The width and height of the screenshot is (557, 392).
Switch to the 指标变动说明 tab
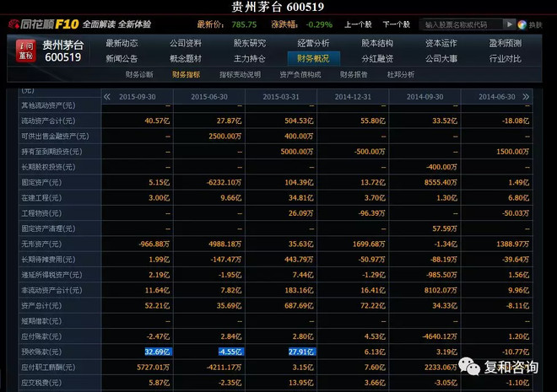[241, 74]
